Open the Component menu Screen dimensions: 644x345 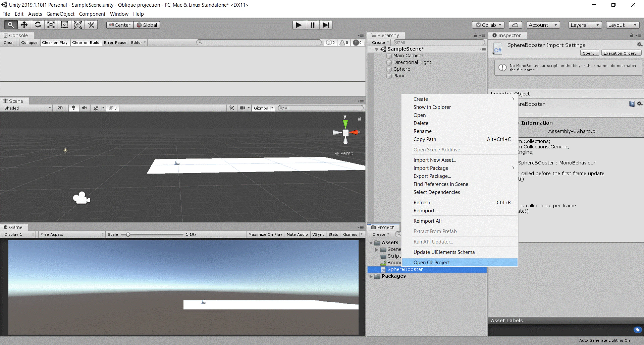(92, 14)
